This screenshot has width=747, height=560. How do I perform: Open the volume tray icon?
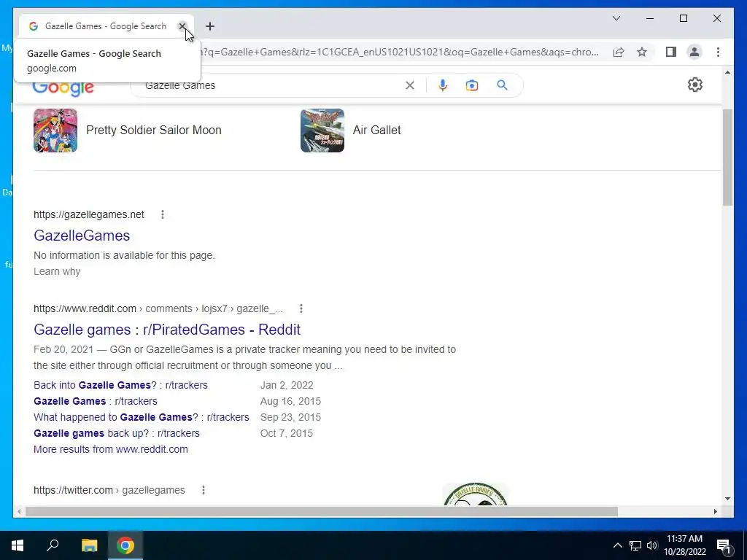[x=651, y=545]
